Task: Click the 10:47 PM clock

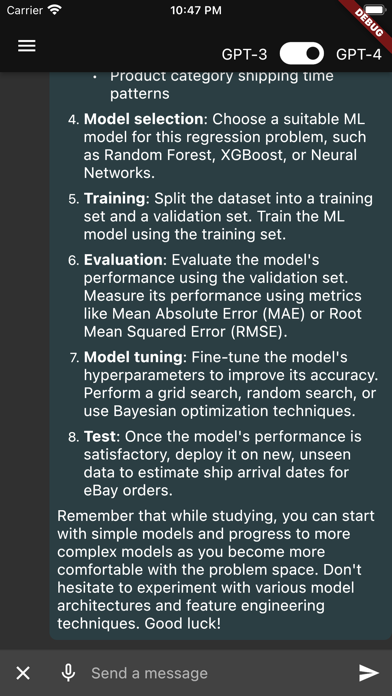Action: [x=196, y=10]
